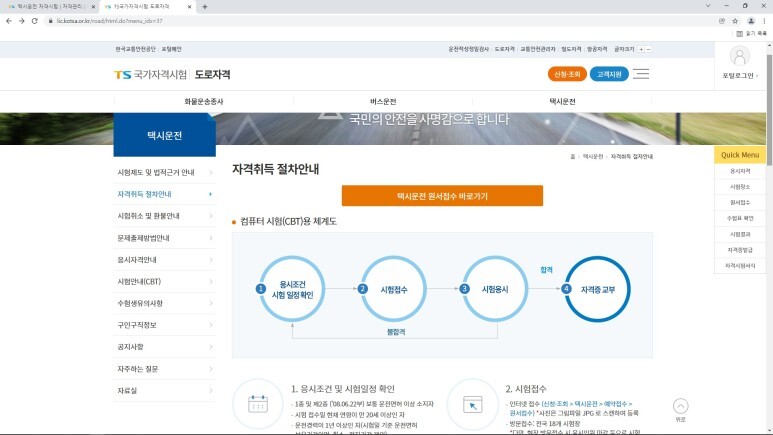Click the blue 고객지원 button
Image resolution: width=773 pixels, height=435 pixels.
click(609, 74)
